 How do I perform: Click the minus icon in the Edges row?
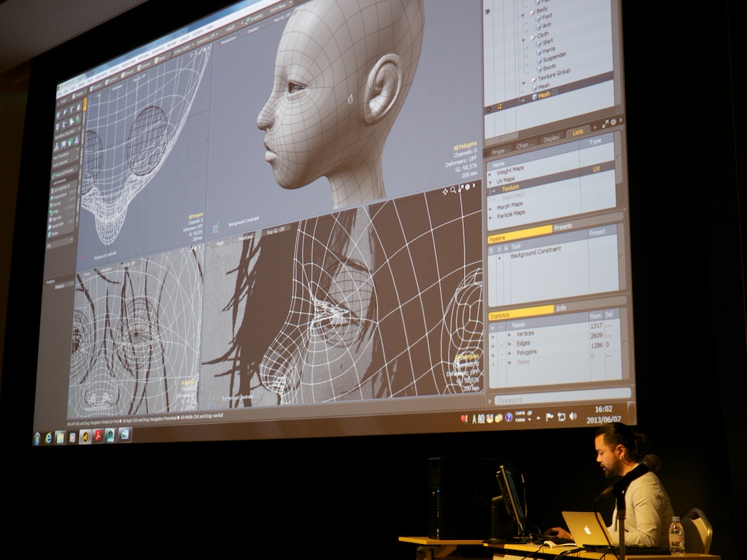tap(501, 345)
